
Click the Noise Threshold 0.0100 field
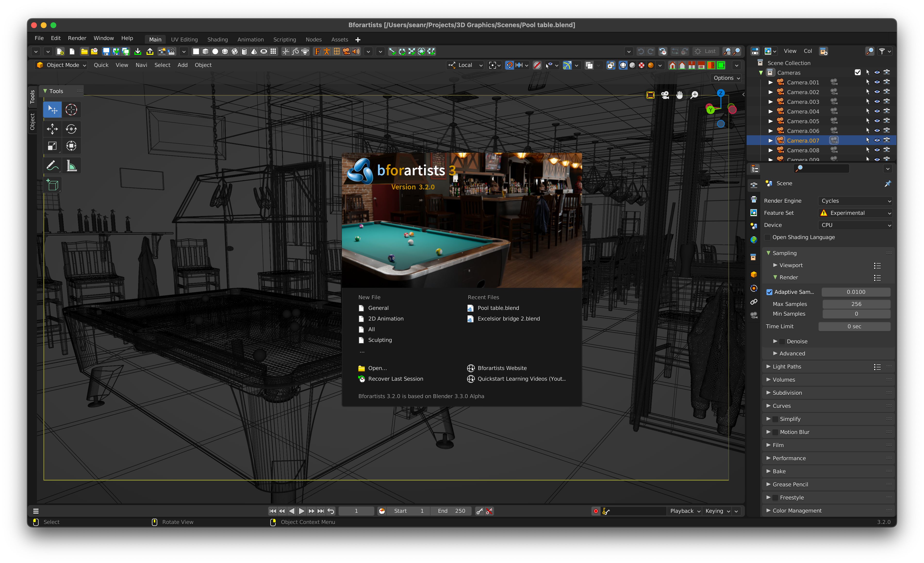(856, 292)
